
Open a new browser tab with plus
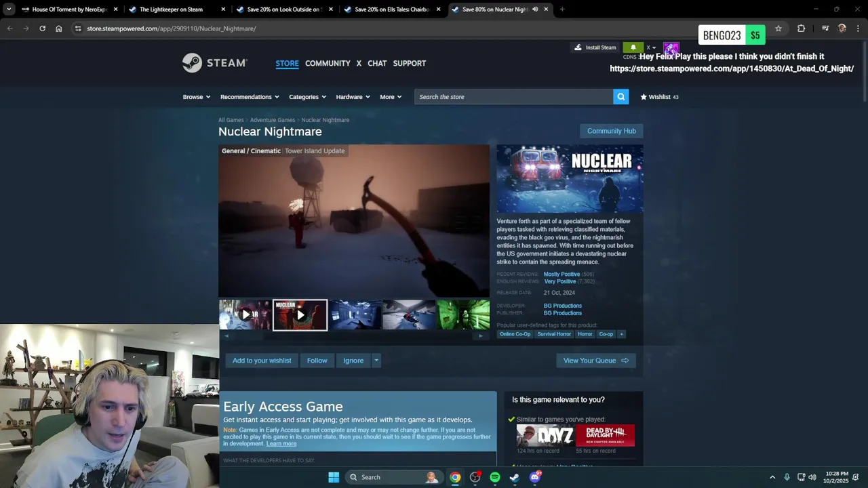point(562,9)
